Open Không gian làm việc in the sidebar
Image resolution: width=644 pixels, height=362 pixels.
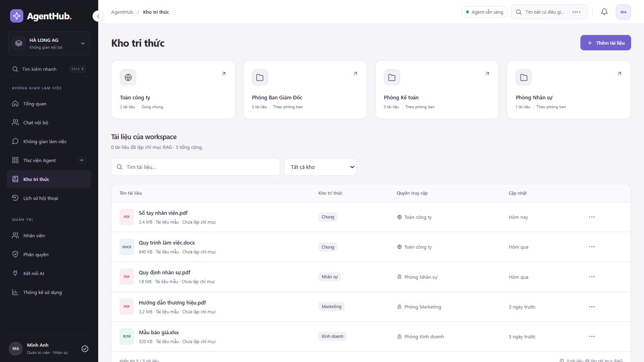coord(49,142)
